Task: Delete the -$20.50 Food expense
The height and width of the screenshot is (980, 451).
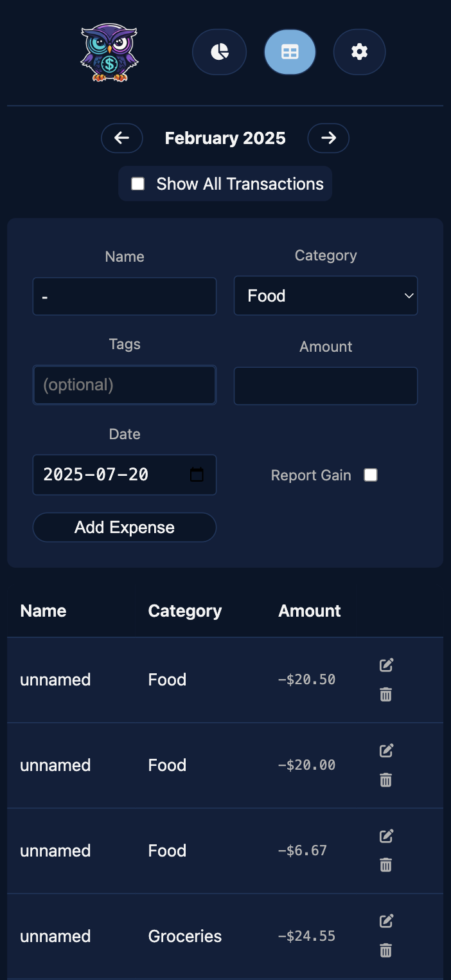Action: (x=385, y=694)
